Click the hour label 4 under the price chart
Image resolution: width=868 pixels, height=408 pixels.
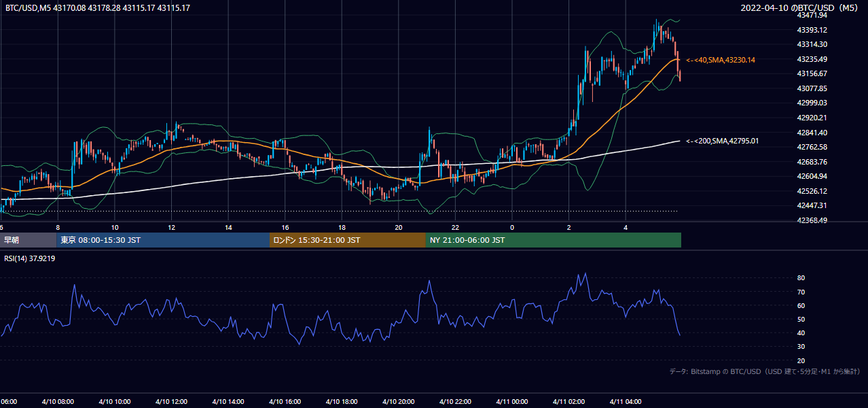point(626,228)
